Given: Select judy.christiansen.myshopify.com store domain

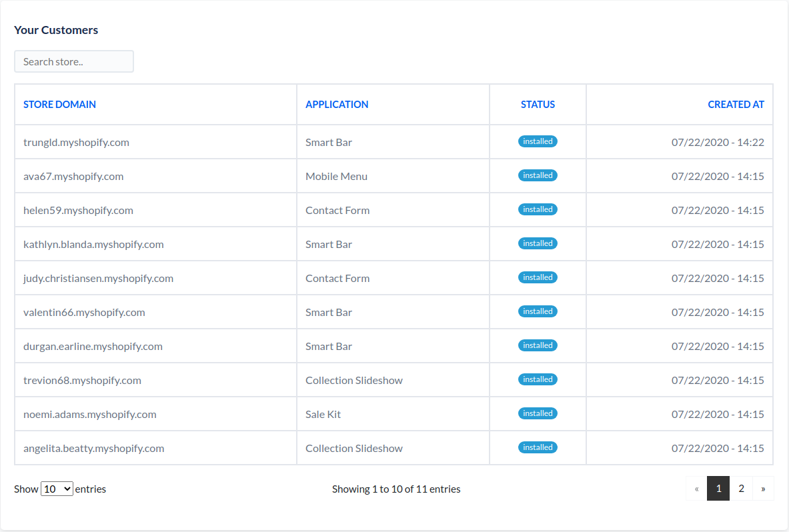Looking at the screenshot, I should tap(98, 279).
